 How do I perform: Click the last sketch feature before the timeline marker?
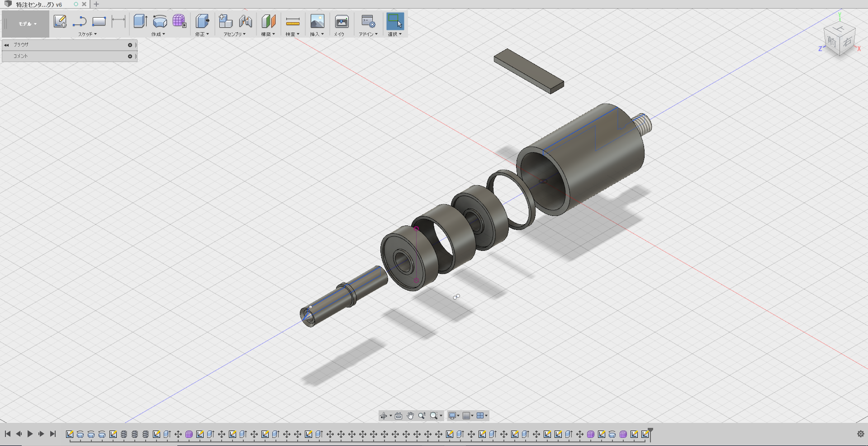click(645, 434)
